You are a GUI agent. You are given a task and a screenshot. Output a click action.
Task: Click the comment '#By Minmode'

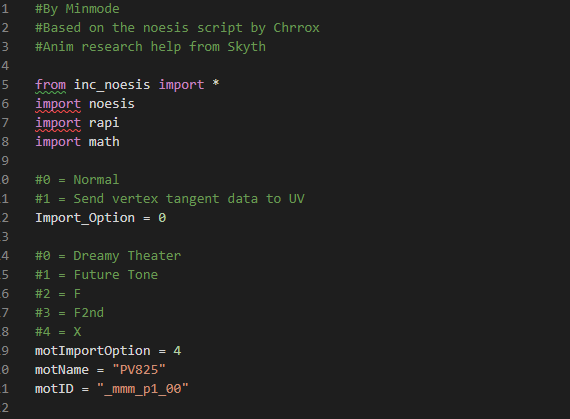(77, 9)
